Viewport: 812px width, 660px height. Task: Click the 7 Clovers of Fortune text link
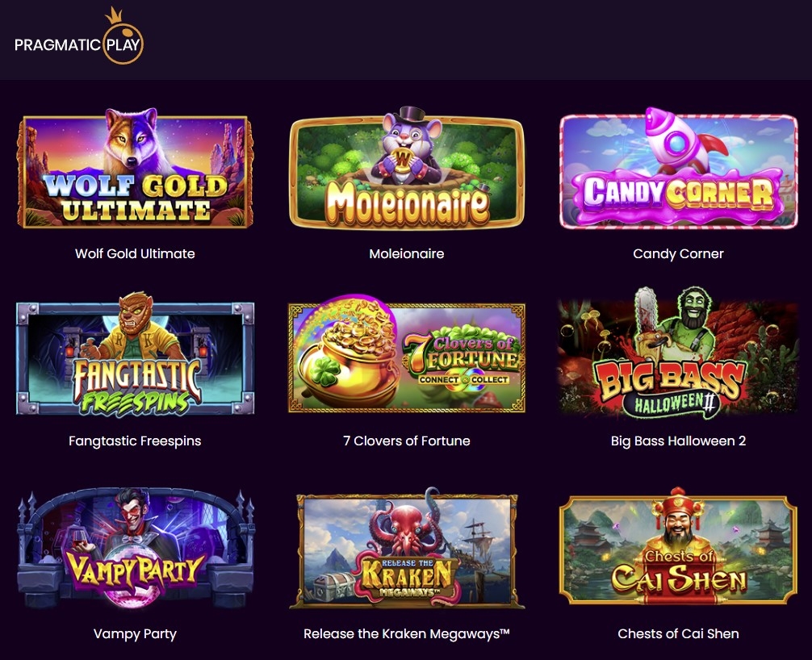coord(407,441)
